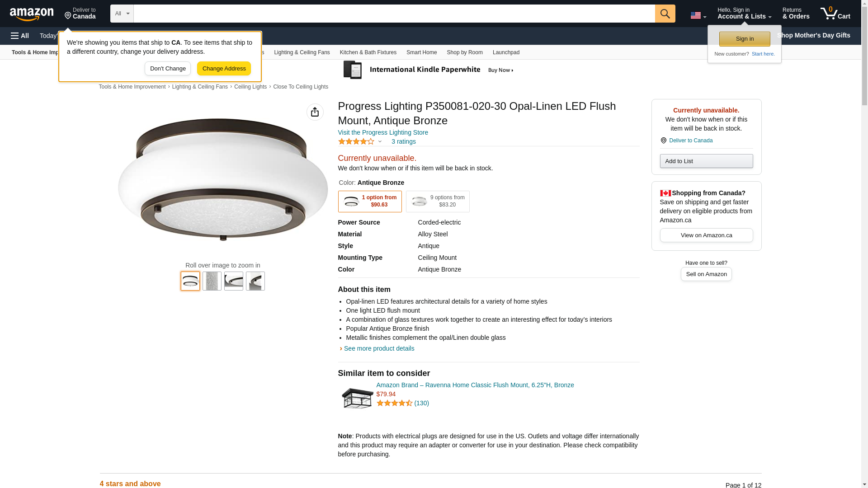Click the Change Address button
Viewport: 868px width, 488px height.
(224, 69)
